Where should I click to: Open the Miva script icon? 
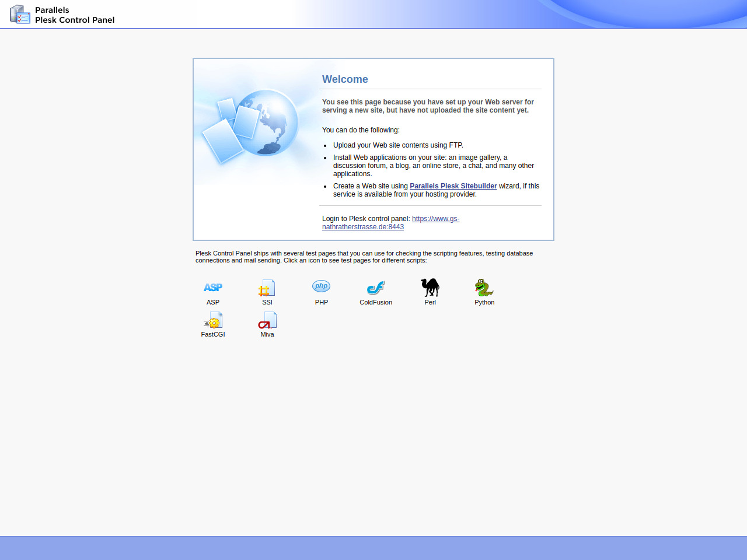click(x=267, y=320)
